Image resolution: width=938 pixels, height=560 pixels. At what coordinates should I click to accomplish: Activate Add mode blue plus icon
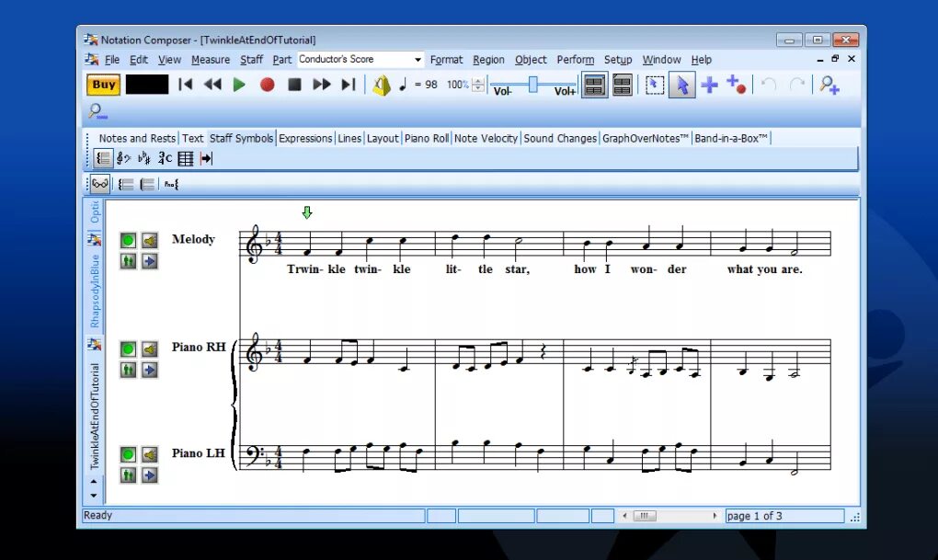(710, 85)
